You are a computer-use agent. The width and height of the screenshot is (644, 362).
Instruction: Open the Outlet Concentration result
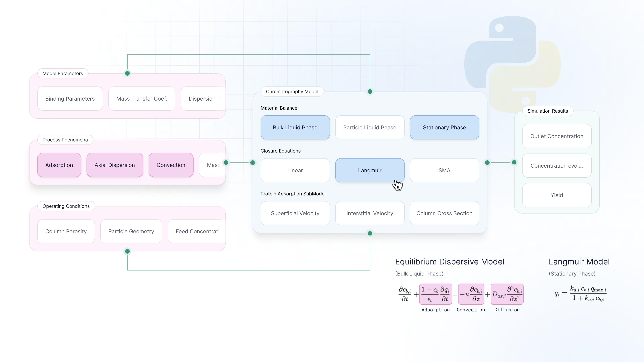[x=557, y=136]
